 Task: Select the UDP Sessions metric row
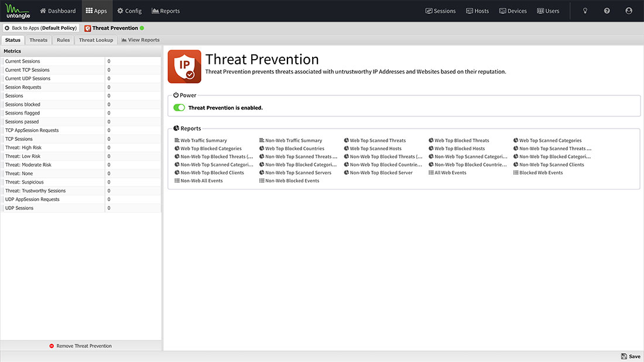coord(81,208)
